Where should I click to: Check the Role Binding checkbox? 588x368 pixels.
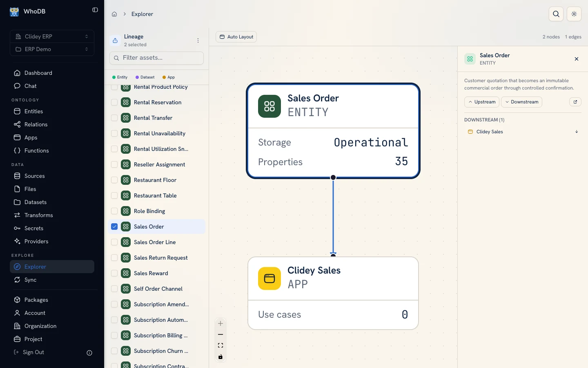114,211
